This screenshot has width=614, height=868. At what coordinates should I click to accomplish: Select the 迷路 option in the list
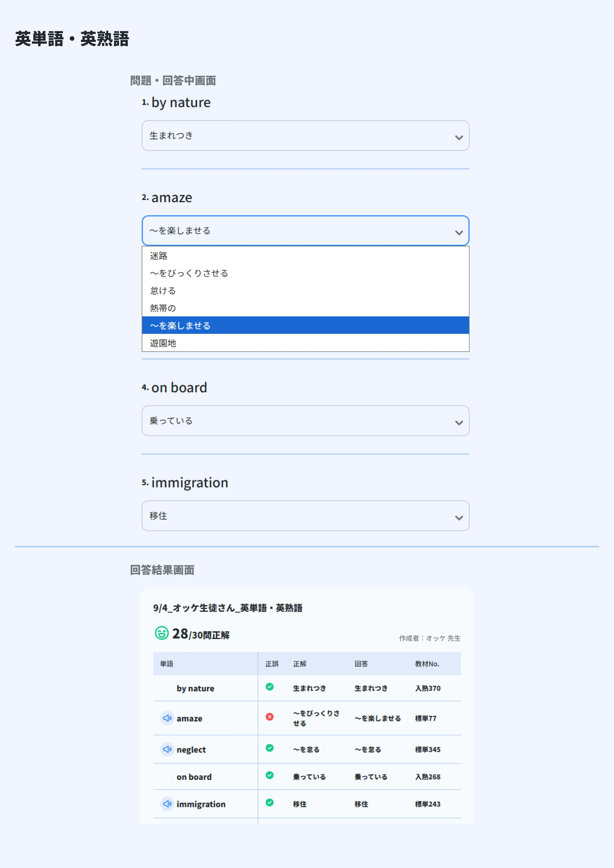click(159, 256)
